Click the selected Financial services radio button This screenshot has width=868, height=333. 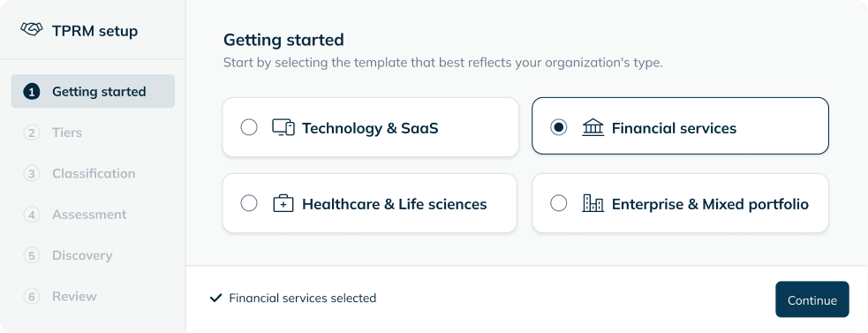click(x=559, y=128)
